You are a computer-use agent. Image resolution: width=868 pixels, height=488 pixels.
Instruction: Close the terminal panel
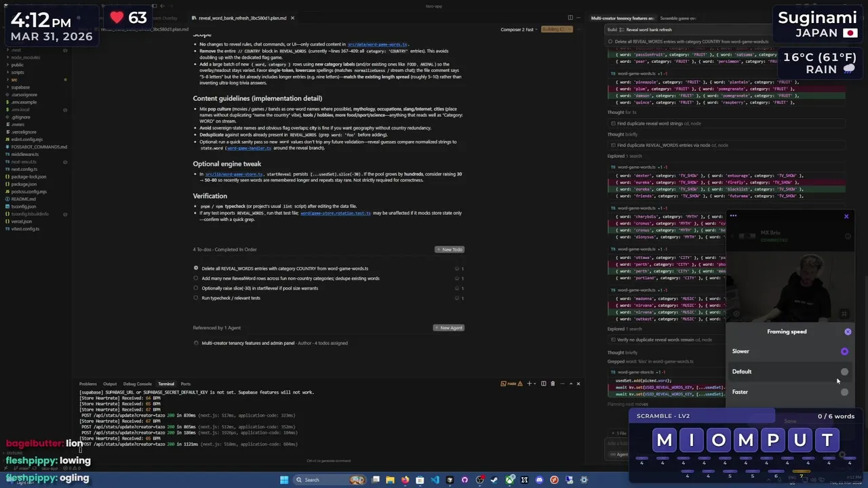coord(578,384)
